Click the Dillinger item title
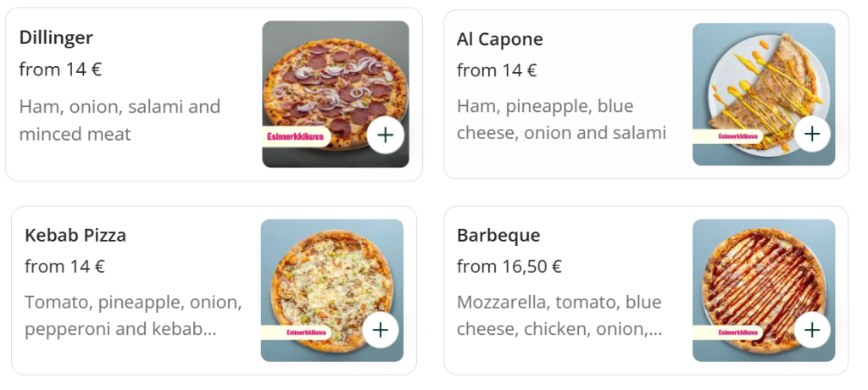The height and width of the screenshot is (390, 868). click(56, 38)
